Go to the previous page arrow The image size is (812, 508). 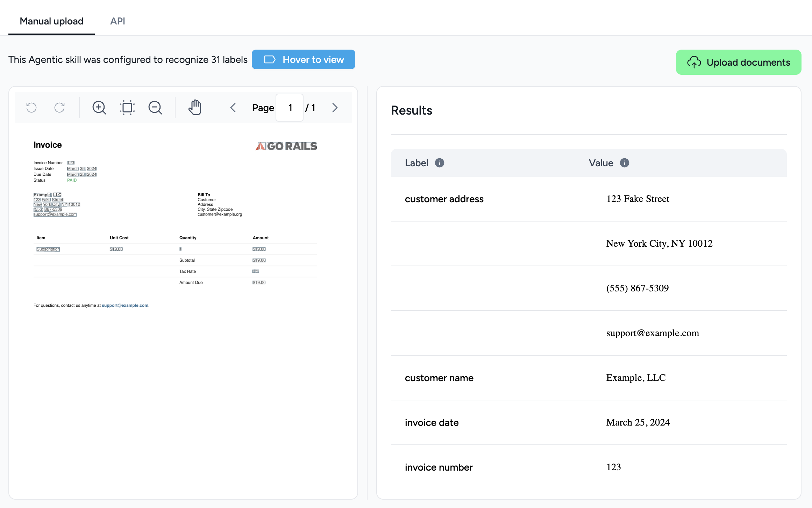point(233,108)
